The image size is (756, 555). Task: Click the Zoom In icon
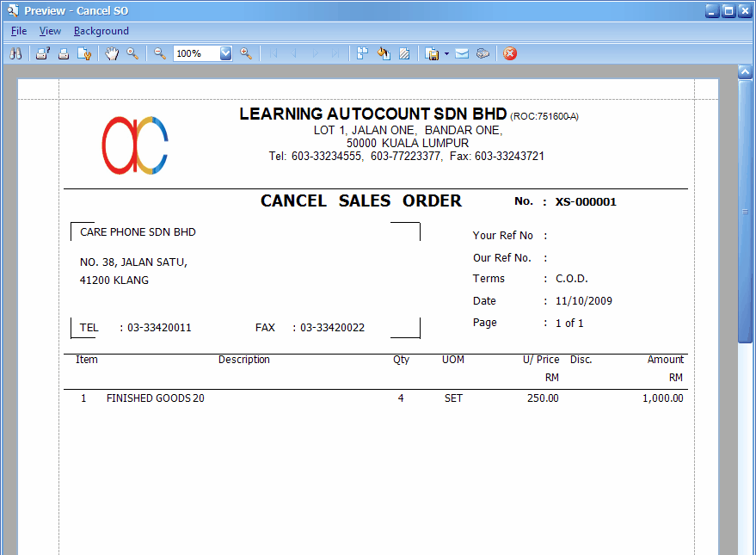[246, 53]
